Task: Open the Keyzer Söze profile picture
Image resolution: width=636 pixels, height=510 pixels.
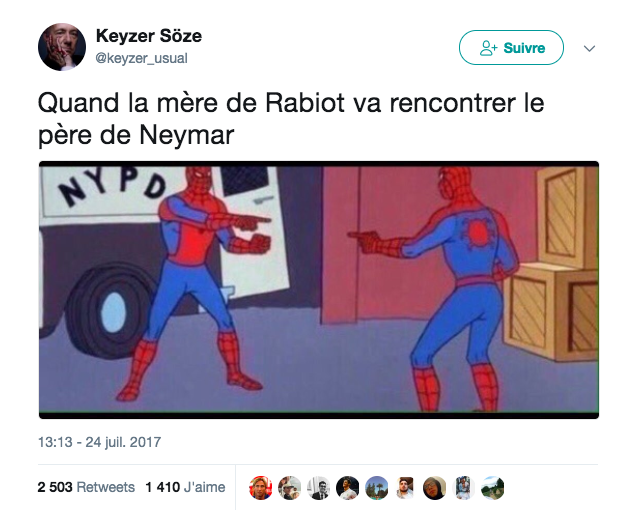Action: click(62, 47)
